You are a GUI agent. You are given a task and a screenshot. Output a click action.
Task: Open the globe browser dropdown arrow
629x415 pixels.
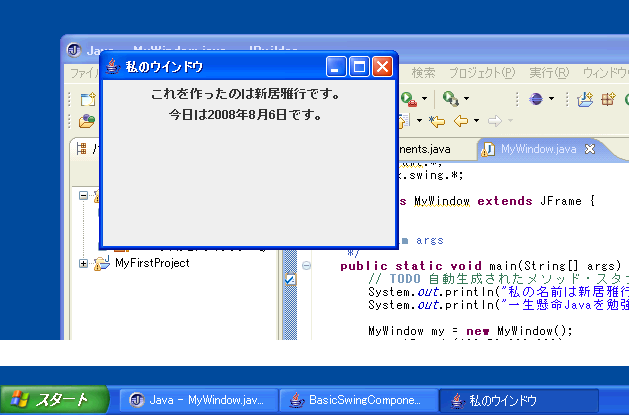(552, 99)
